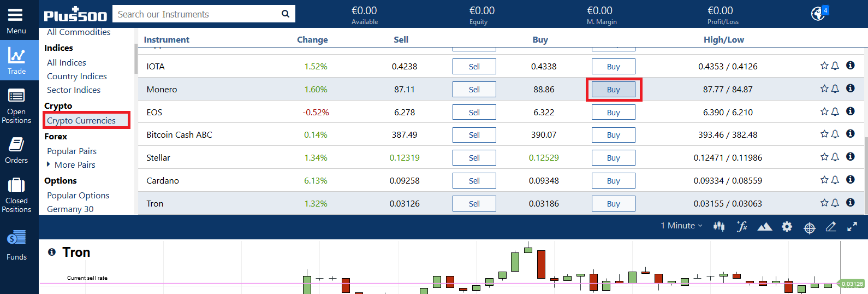Star Cardano as favorite
The height and width of the screenshot is (294, 868).
(x=824, y=180)
